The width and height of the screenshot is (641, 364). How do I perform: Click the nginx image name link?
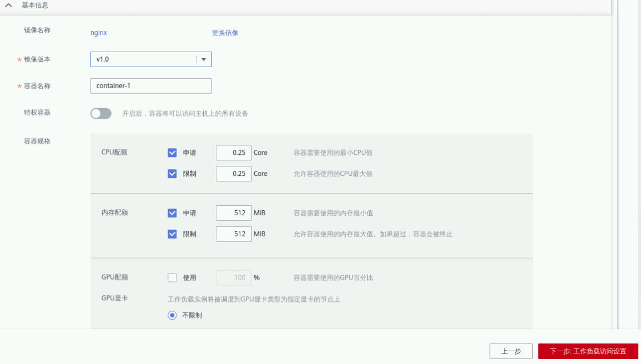tap(99, 33)
